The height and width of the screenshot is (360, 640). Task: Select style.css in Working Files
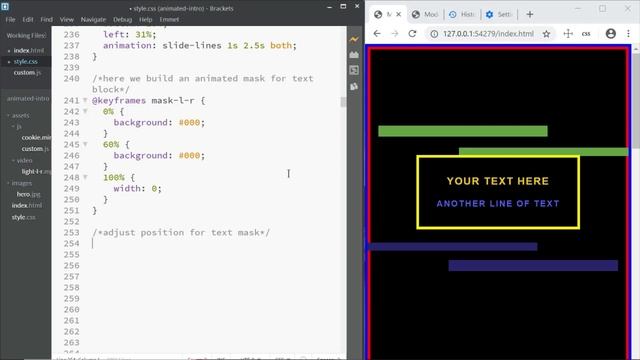(x=25, y=62)
